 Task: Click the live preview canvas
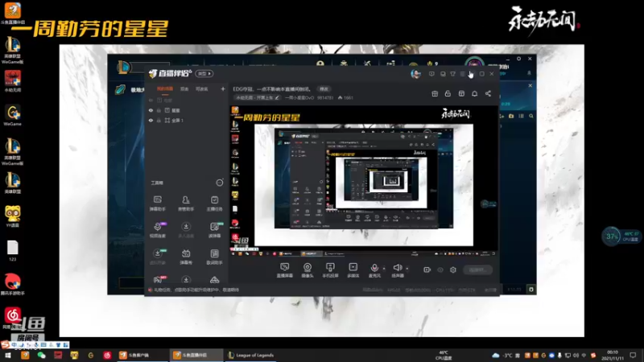364,180
